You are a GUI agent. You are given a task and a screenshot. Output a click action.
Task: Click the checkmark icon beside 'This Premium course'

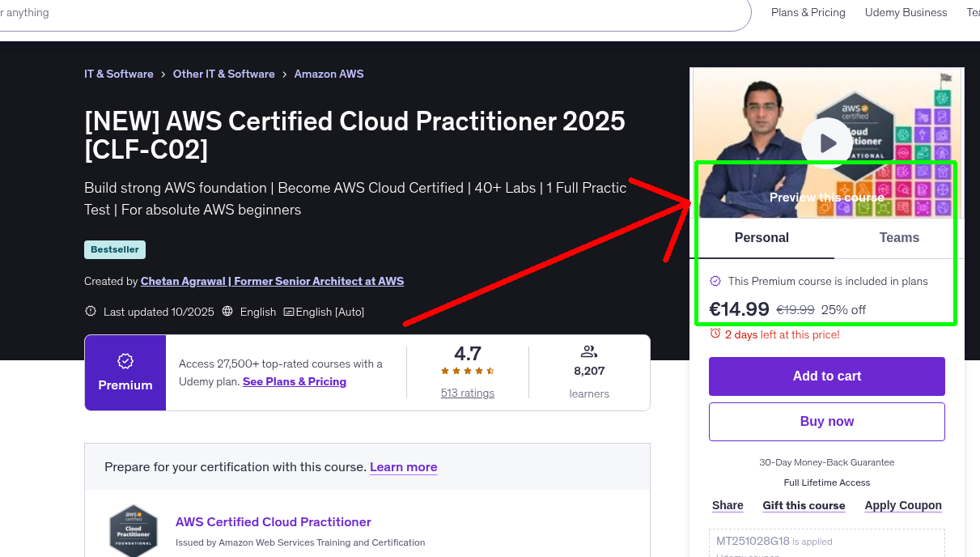[715, 280]
